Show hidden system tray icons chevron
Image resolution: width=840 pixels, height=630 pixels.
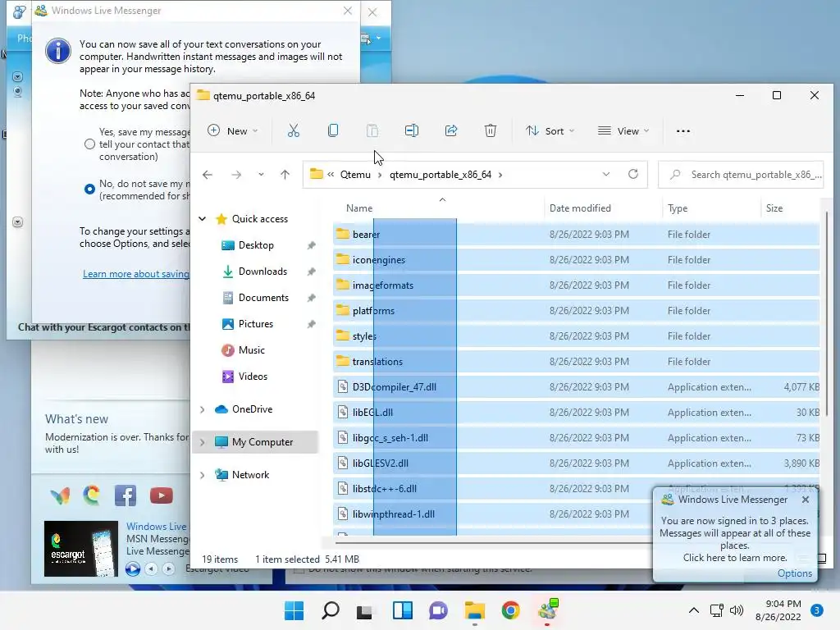coord(693,610)
